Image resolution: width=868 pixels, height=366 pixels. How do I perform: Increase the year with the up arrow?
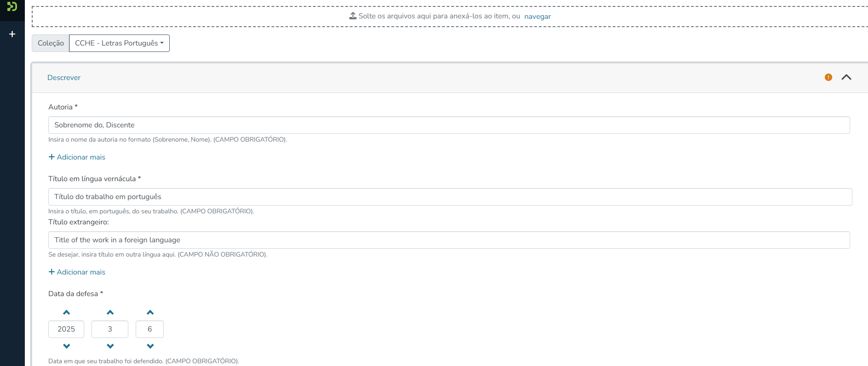coord(66,313)
